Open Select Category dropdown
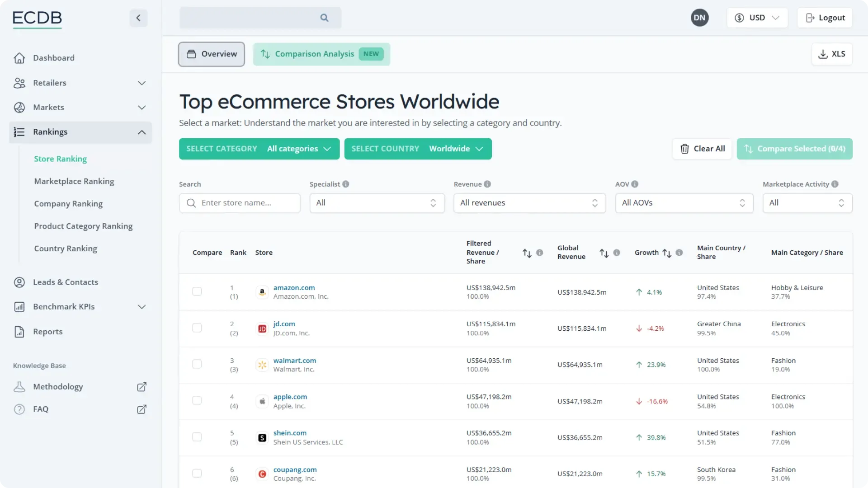Image resolution: width=868 pixels, height=488 pixels. 259,149
